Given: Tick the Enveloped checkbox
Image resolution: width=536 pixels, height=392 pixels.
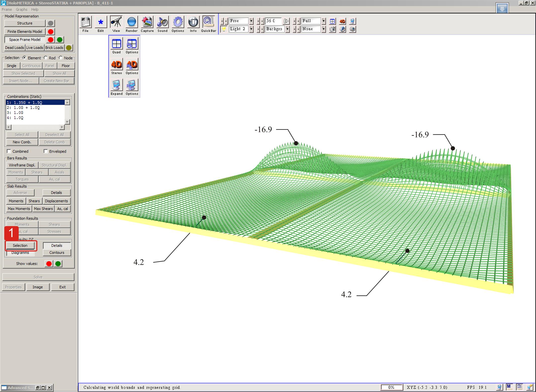Looking at the screenshot, I should (x=46, y=151).
